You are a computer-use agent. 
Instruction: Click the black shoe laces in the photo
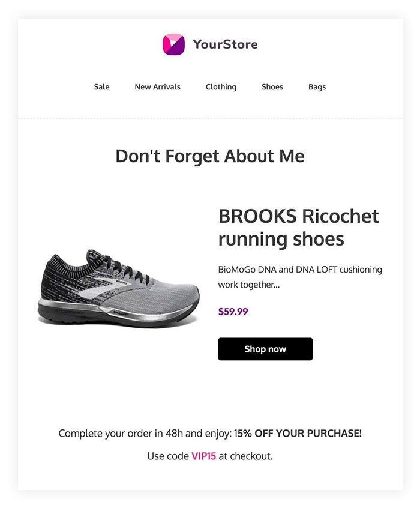tap(126, 269)
